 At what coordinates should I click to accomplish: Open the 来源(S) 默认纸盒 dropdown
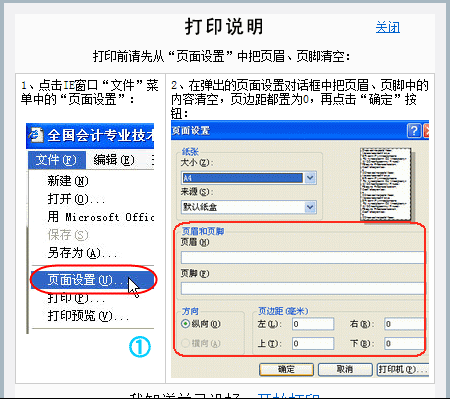tap(249, 207)
